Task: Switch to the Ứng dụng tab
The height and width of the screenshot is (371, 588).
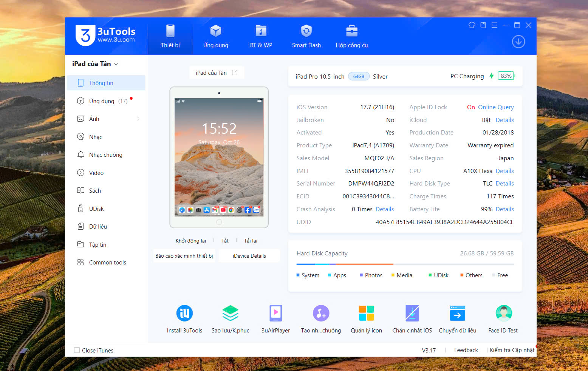Action: point(216,36)
